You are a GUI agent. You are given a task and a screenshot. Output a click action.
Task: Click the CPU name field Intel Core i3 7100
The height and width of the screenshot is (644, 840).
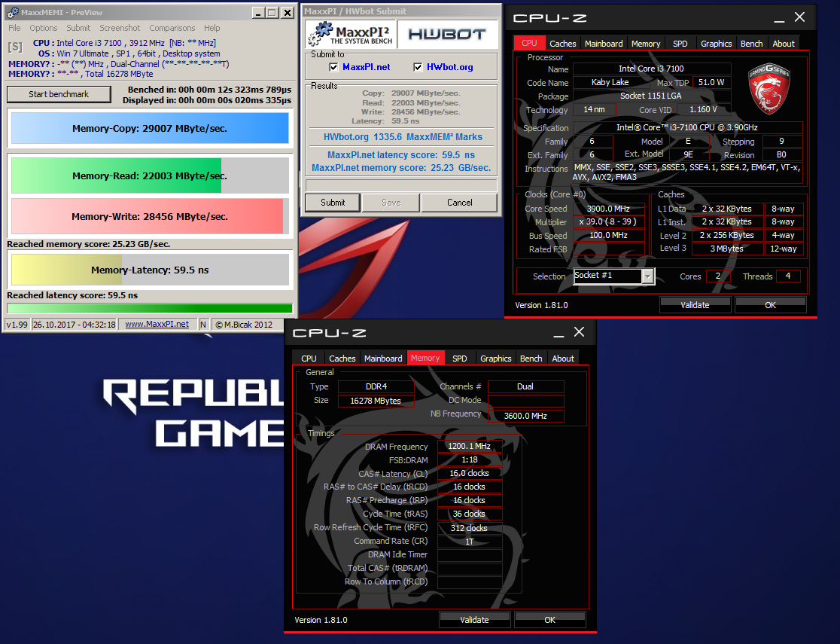[651, 69]
